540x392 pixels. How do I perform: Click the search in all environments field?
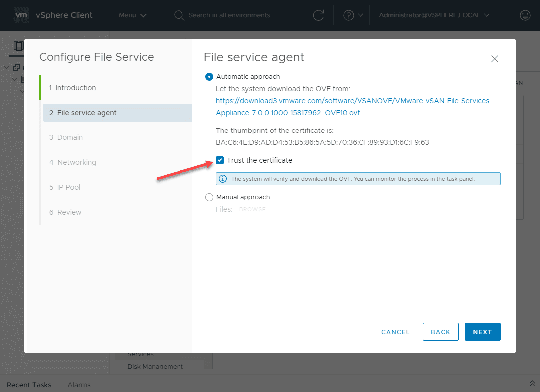pos(229,15)
